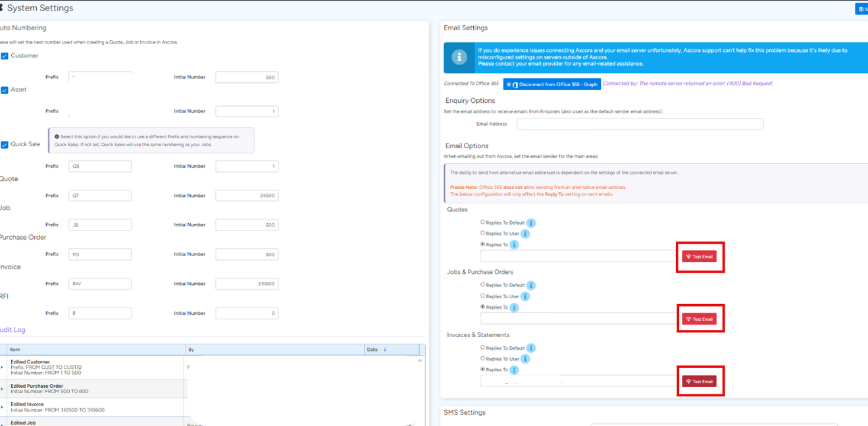
Task: Select Replies To Default radio under Quotes
Action: coord(482,223)
